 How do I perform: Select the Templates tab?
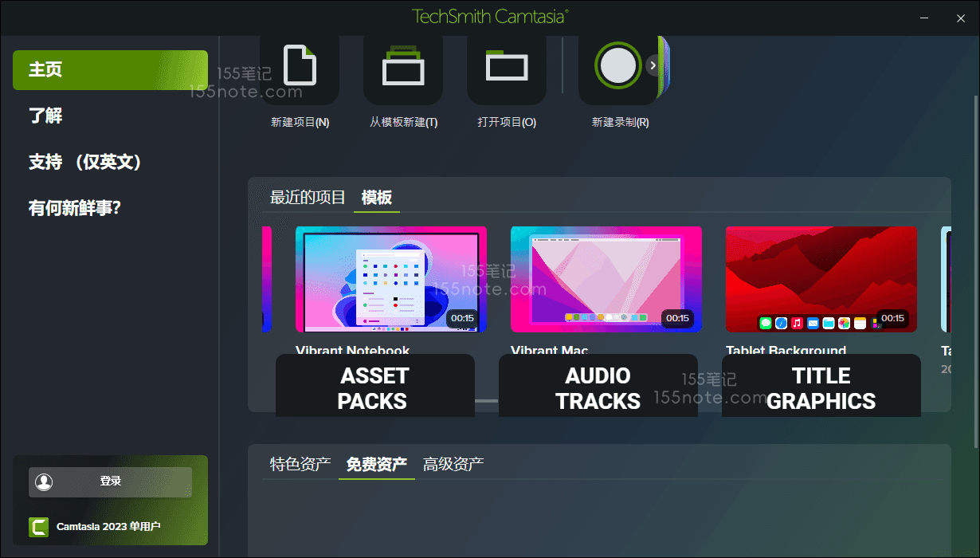tap(377, 198)
